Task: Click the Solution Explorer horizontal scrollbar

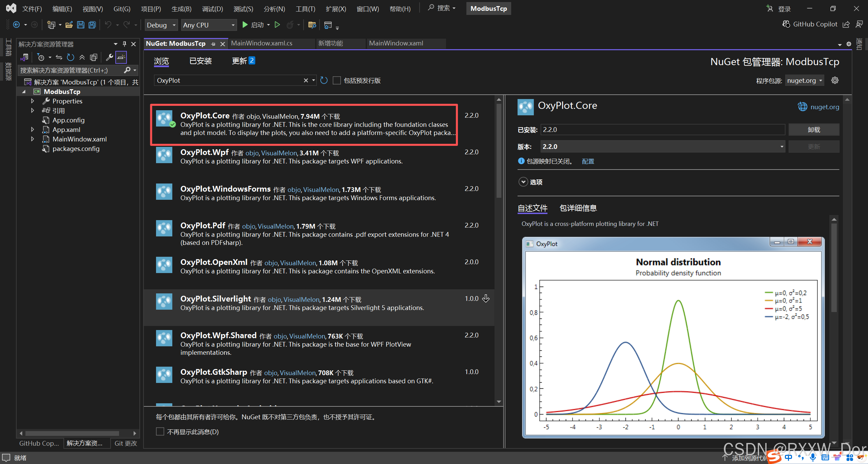Action: tap(72, 433)
